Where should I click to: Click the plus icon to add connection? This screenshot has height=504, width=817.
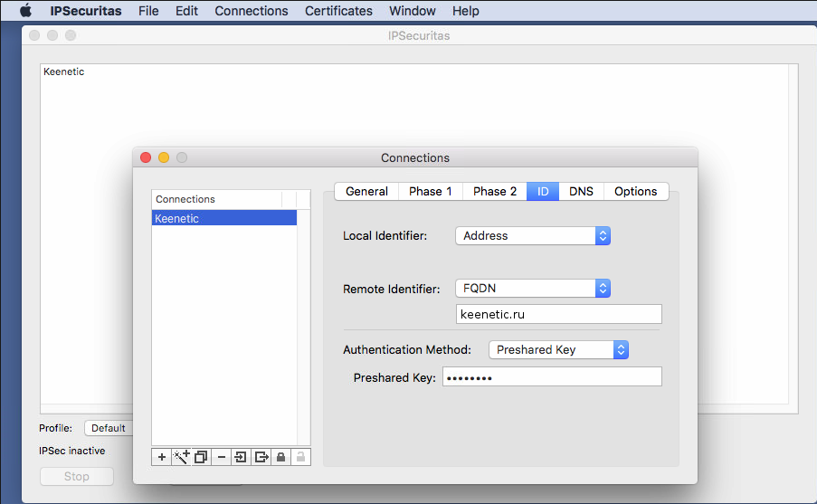(162, 457)
